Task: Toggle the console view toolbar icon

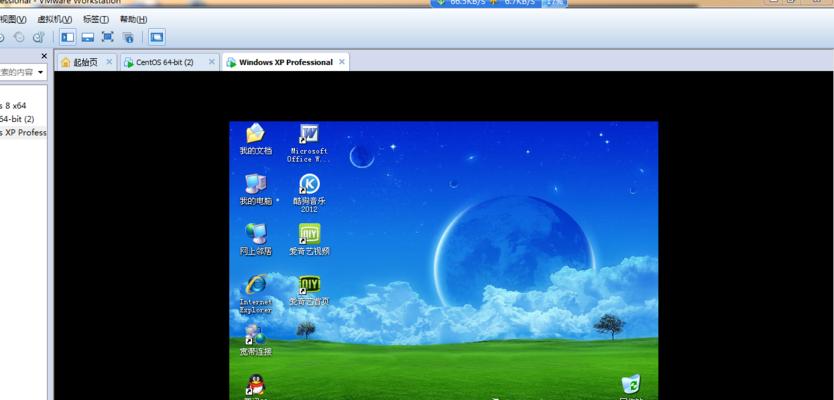Action: pos(157,37)
